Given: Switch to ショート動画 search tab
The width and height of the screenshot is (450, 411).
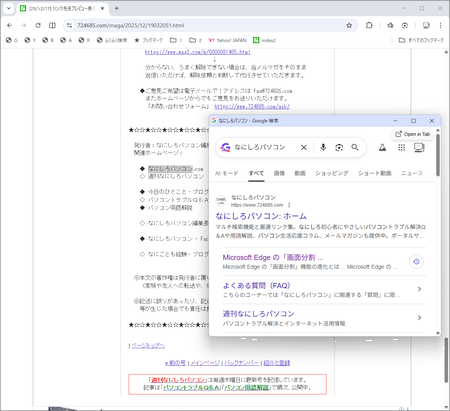Looking at the screenshot, I should pos(375,173).
